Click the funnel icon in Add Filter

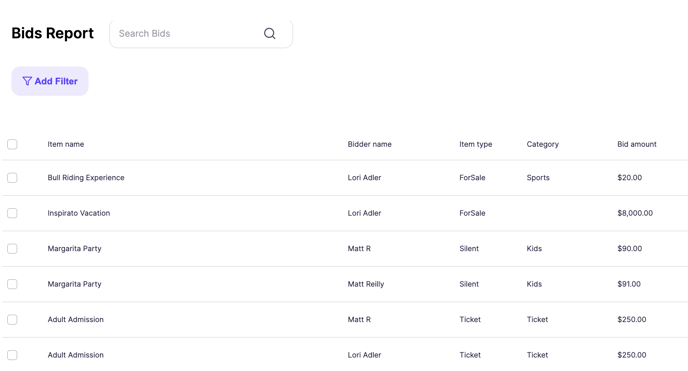coord(27,81)
